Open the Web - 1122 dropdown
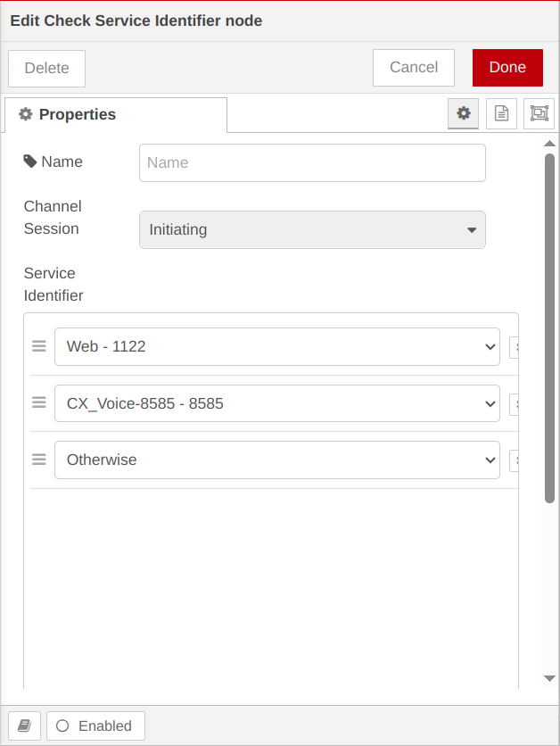 [276, 346]
